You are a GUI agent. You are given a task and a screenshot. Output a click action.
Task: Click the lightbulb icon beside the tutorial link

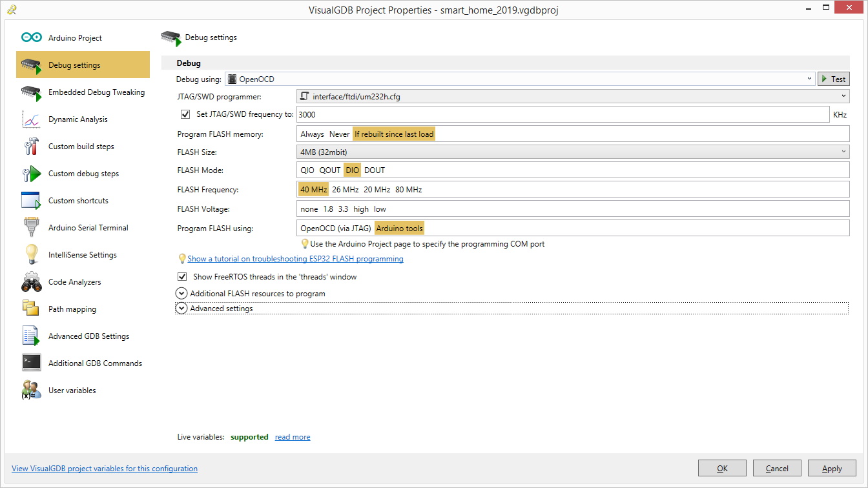tap(182, 259)
